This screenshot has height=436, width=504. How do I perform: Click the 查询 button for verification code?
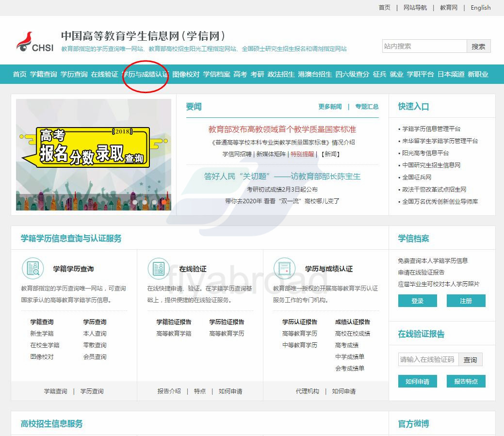(470, 359)
